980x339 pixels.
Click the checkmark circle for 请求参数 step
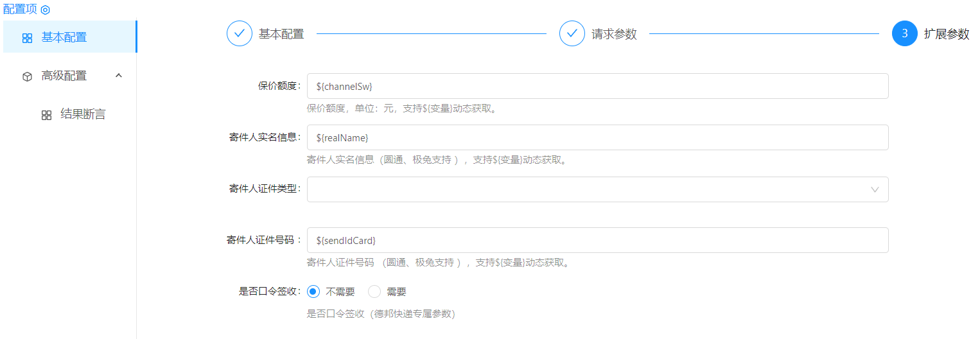(572, 34)
